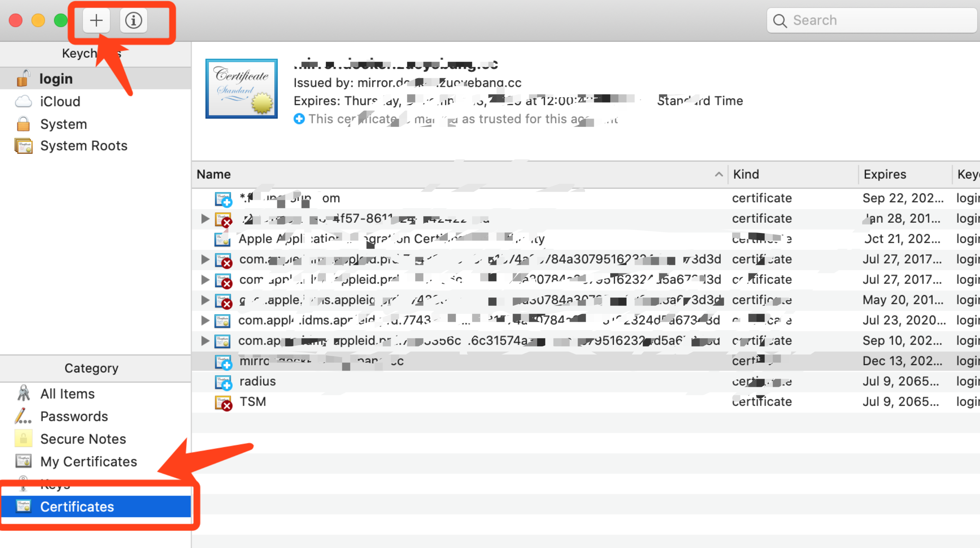Show the All Items category
Screen dimensions: 980x548
[96, 394]
